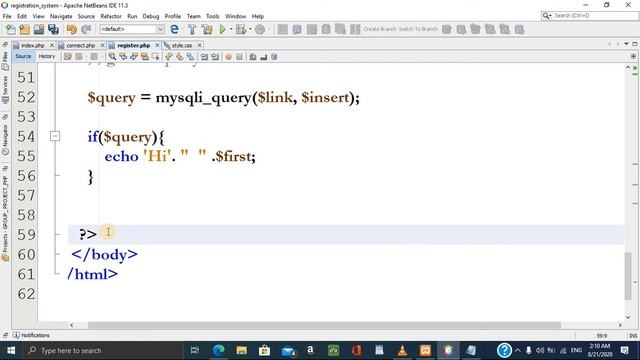This screenshot has width=640, height=360.
Task: Collapse the code fold at line 54
Action: [x=55, y=136]
